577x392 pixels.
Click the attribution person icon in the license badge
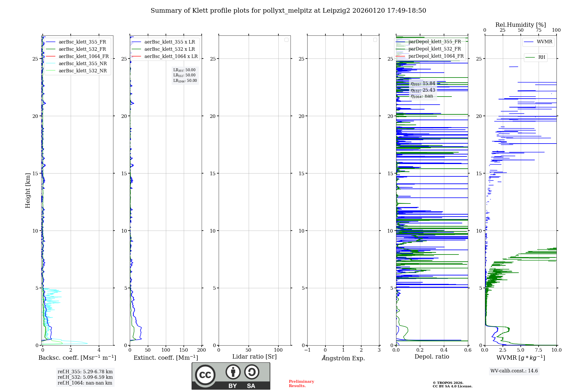tap(233, 372)
